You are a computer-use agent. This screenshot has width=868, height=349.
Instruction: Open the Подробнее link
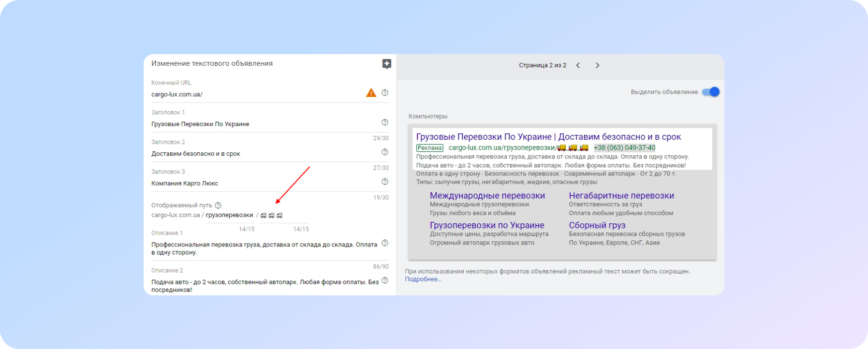(x=423, y=279)
